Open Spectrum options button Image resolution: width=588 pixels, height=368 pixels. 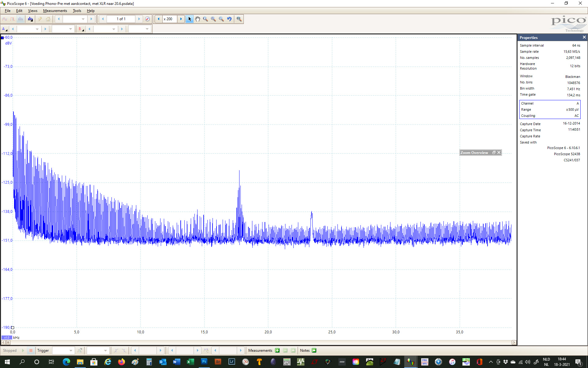pyautogui.click(x=30, y=19)
